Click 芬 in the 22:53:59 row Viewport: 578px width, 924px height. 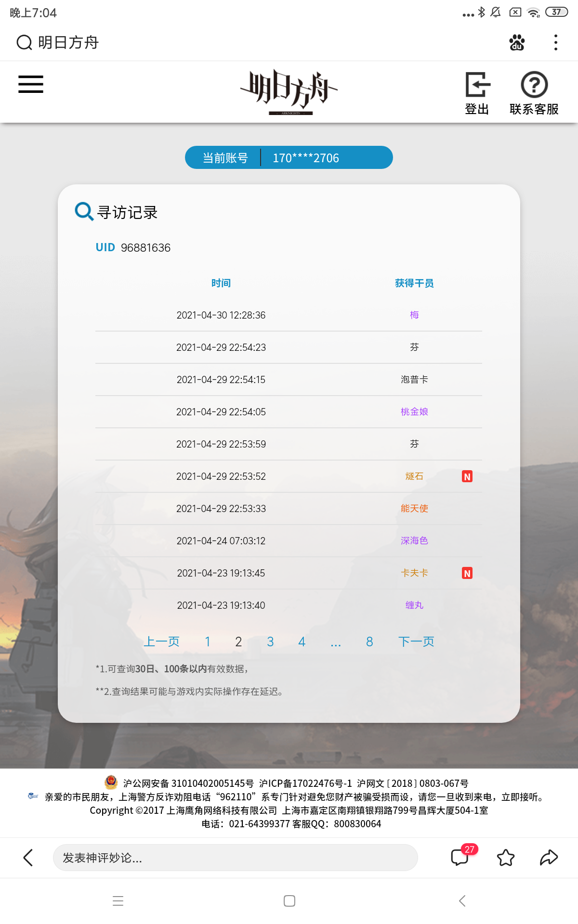[414, 444]
